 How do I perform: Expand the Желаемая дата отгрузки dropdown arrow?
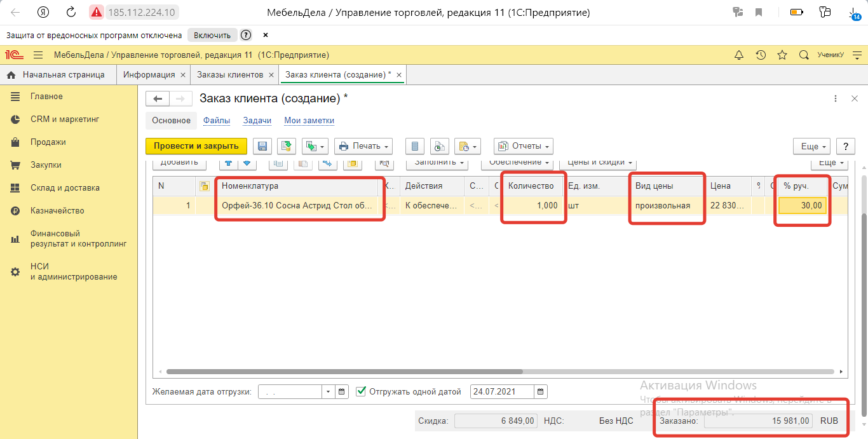(329, 391)
